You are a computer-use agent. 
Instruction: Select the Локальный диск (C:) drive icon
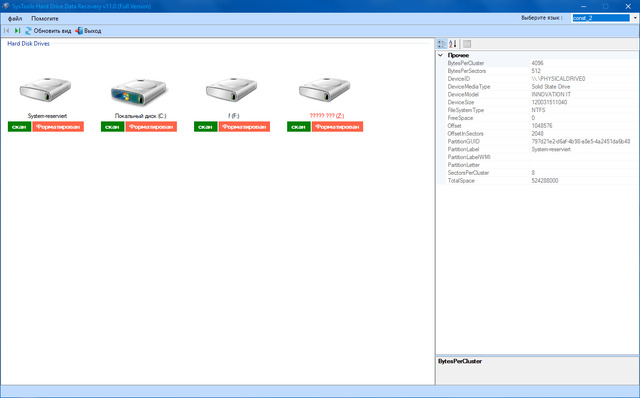[139, 91]
